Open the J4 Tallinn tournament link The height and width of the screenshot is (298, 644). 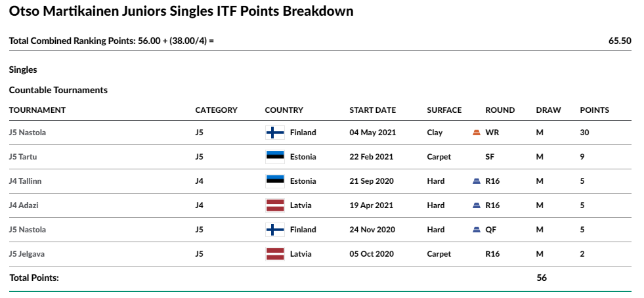[25, 181]
